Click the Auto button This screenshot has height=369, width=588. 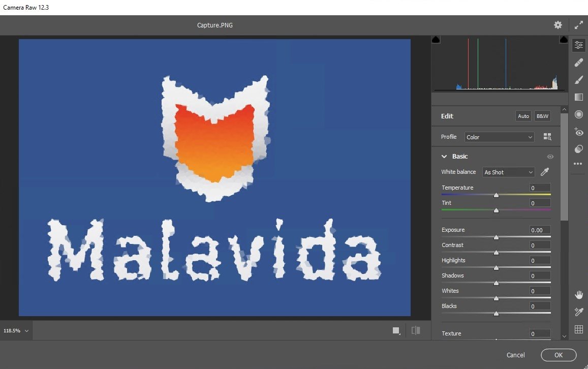pos(523,116)
